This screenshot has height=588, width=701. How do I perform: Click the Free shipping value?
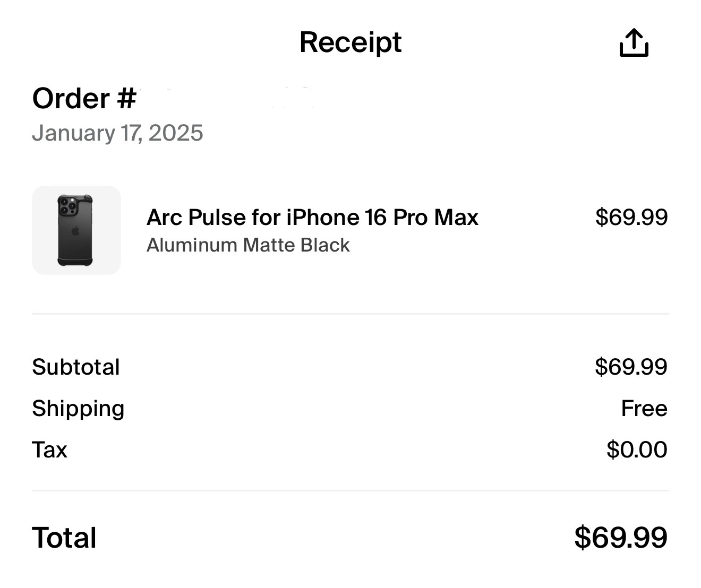[644, 408]
